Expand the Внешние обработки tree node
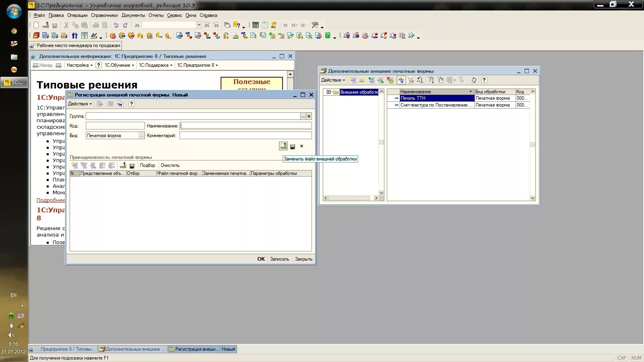This screenshot has width=644, height=362. coord(328,92)
